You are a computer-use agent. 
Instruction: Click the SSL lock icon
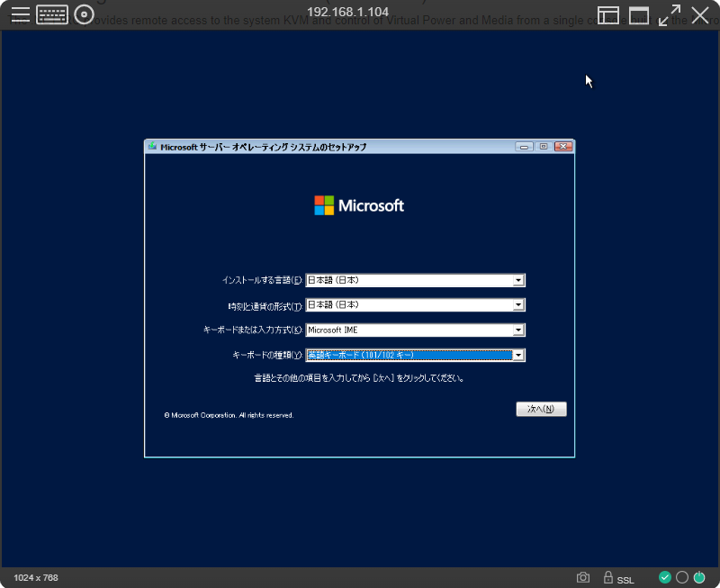tap(608, 577)
